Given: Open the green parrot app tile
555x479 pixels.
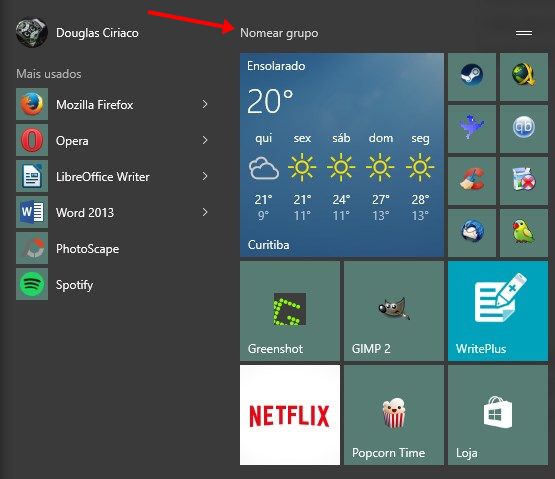Looking at the screenshot, I should click(x=524, y=233).
